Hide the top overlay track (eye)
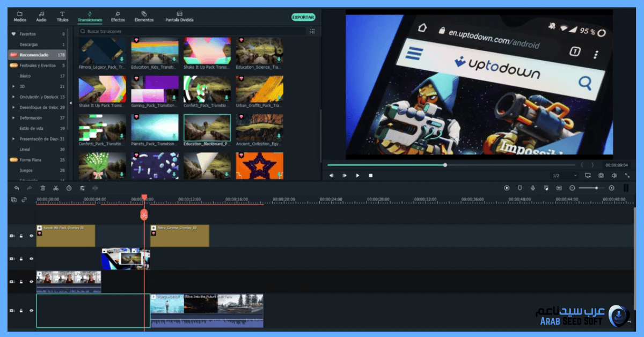644x337 pixels. [31, 236]
